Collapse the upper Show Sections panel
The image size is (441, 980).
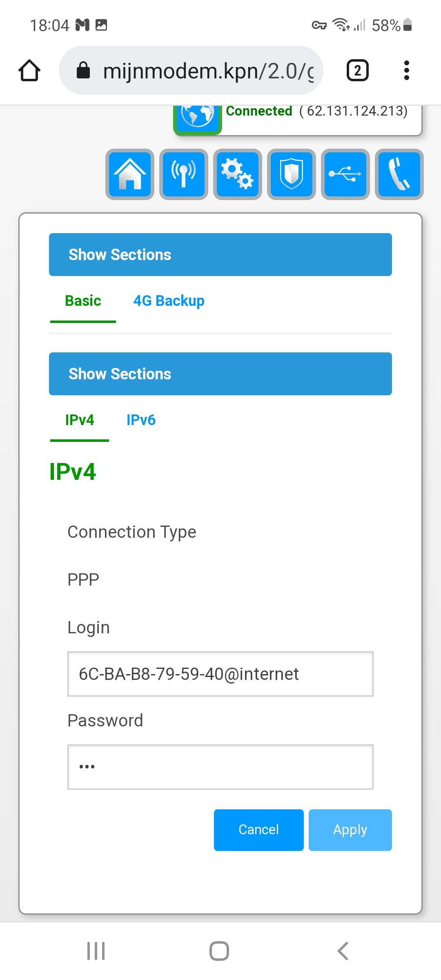click(x=220, y=254)
